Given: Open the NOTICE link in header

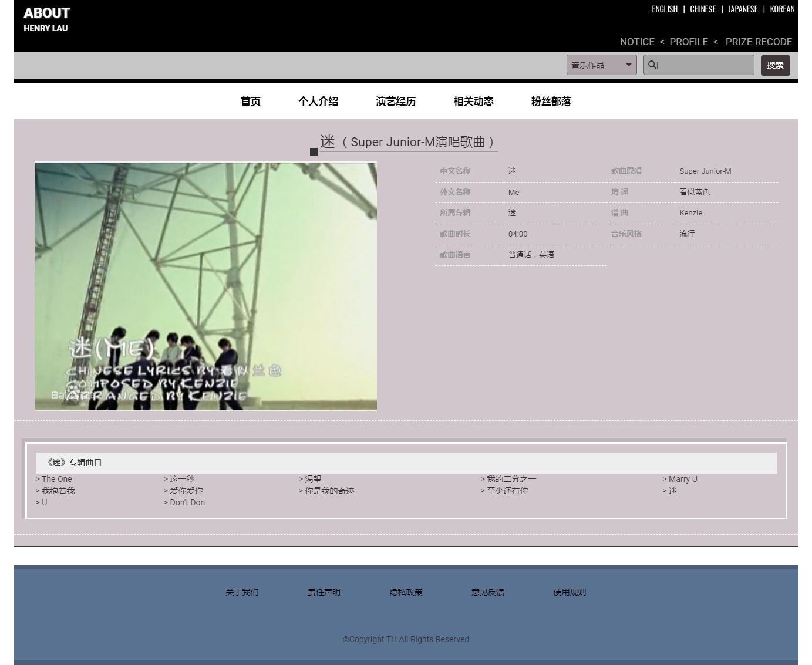Looking at the screenshot, I should (x=637, y=42).
